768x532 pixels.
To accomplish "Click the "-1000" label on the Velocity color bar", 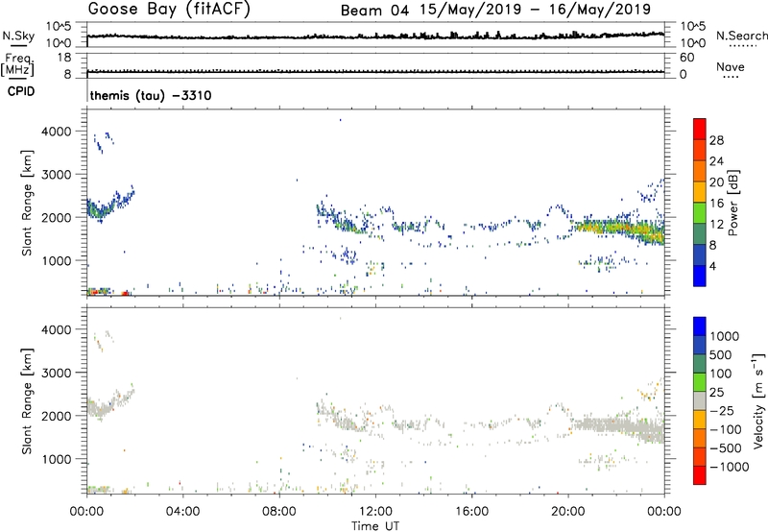I will [x=729, y=467].
